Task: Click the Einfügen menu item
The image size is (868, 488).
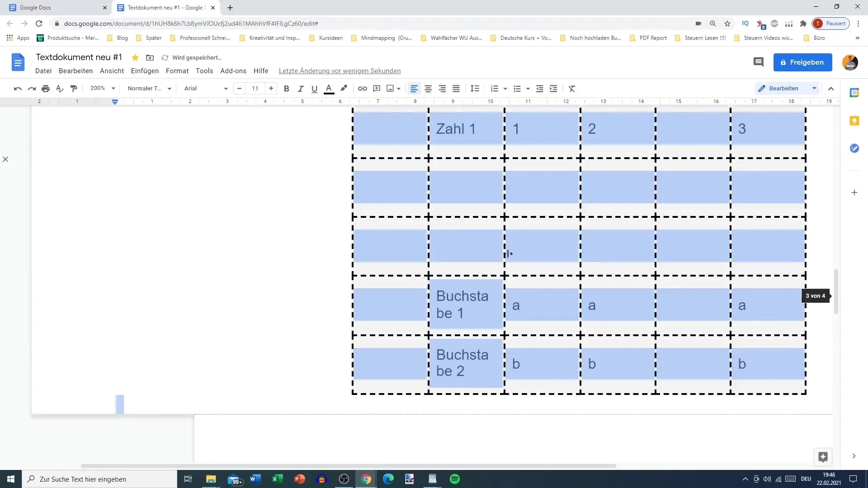Action: (x=145, y=71)
